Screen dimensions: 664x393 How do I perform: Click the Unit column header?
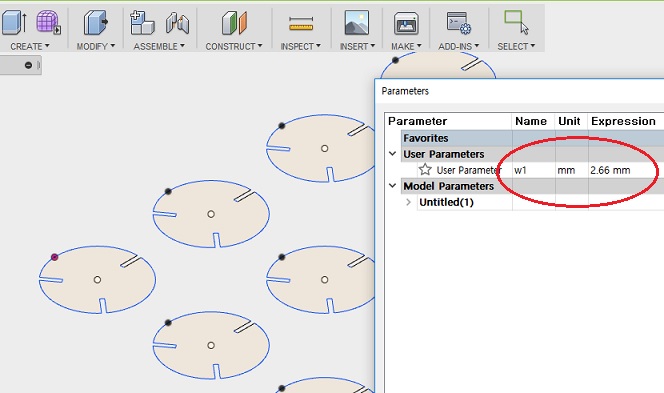tap(571, 121)
